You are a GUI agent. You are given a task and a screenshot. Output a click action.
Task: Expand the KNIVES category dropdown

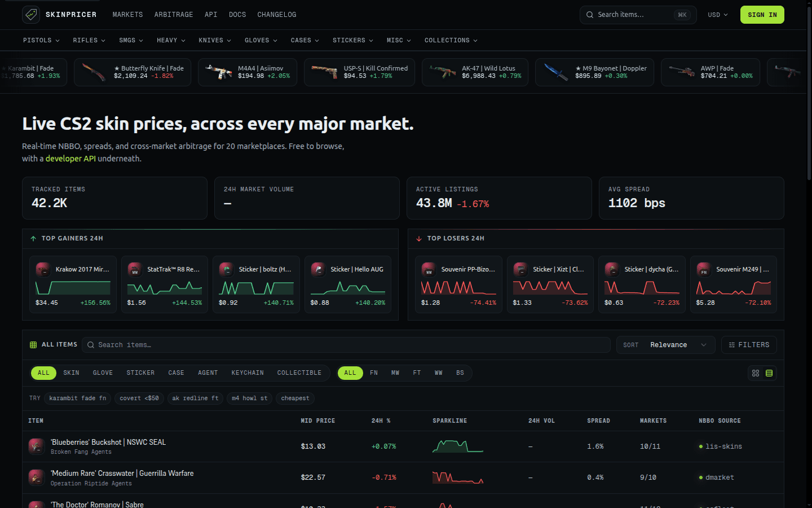(215, 41)
